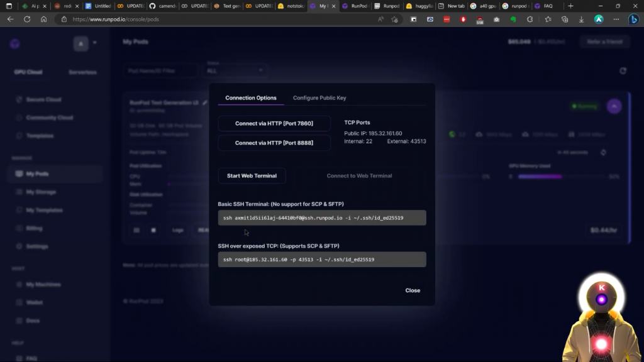Show browser Downloads
The width and height of the screenshot is (644, 362).
click(581, 19)
